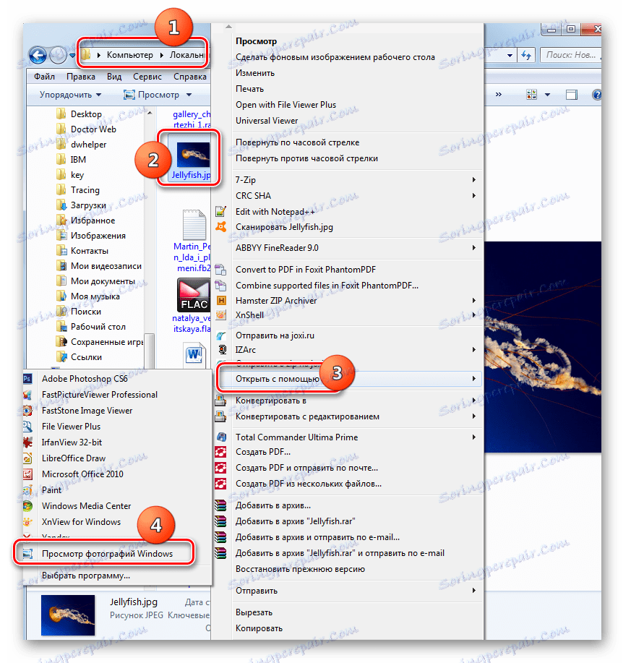Toggle the preview pane icon in toolbar
The width and height of the screenshot is (644, 663).
pyautogui.click(x=571, y=95)
